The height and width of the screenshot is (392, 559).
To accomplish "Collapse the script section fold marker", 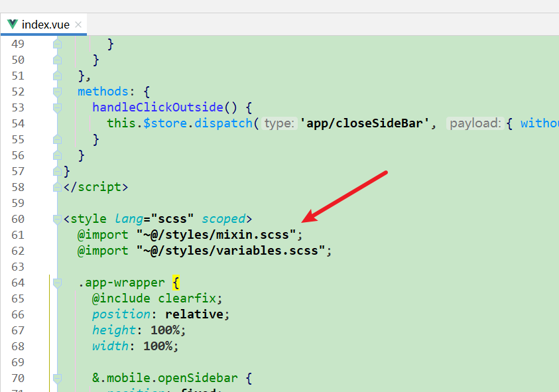I will point(57,186).
